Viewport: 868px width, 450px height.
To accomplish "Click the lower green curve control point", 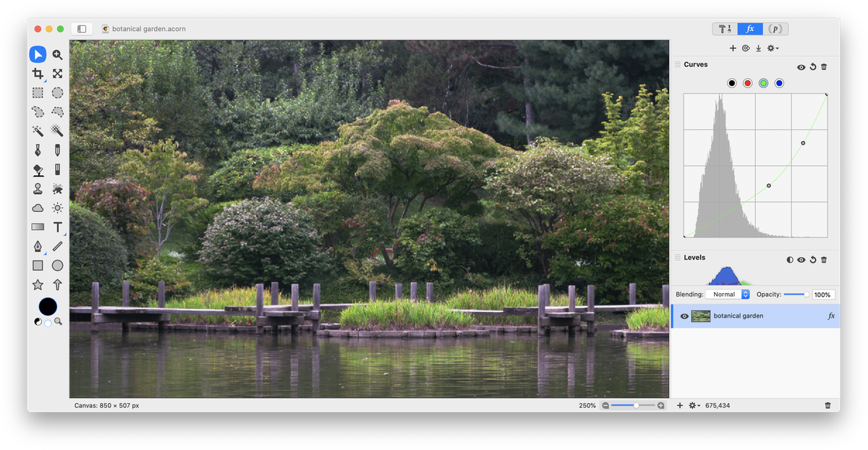I will (769, 186).
